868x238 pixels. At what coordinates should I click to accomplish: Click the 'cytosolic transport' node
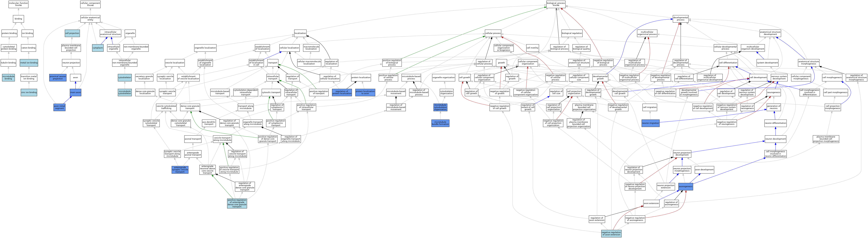(x=271, y=92)
